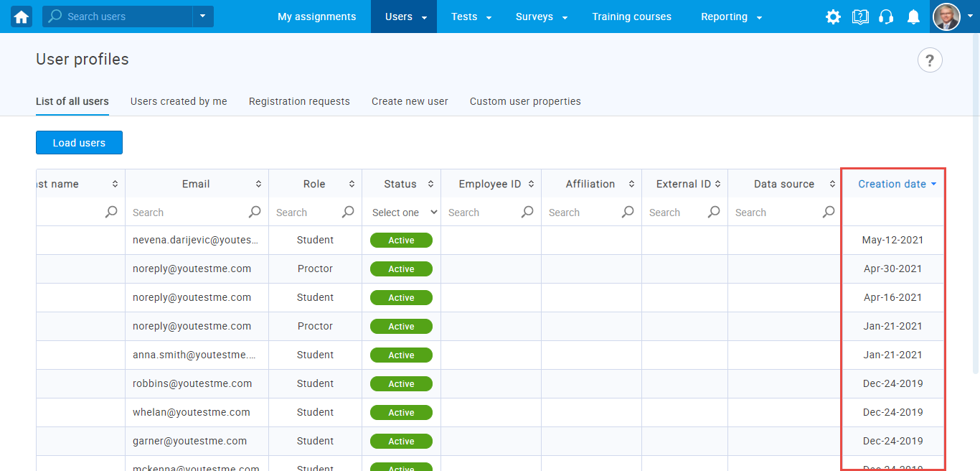
Task: Click the External ID search magnifier
Action: click(x=714, y=212)
